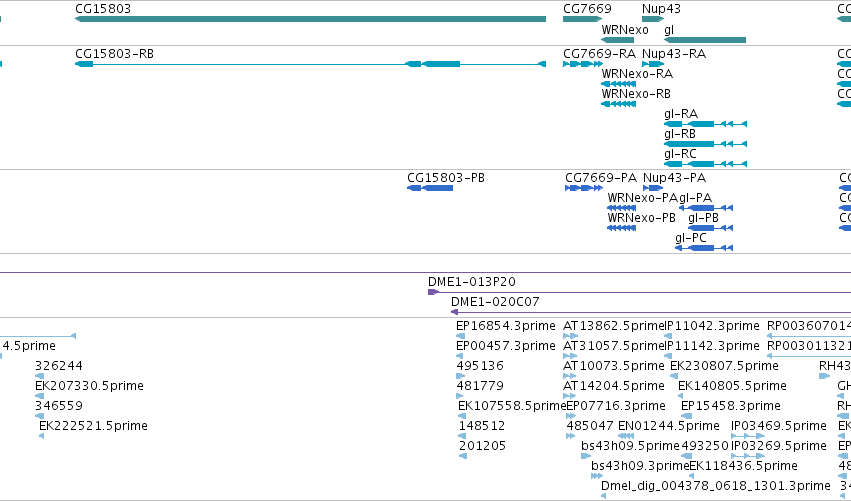Select the WRNexo-PA protein feature
This screenshot has height=501, width=851.
pyautogui.click(x=621, y=208)
